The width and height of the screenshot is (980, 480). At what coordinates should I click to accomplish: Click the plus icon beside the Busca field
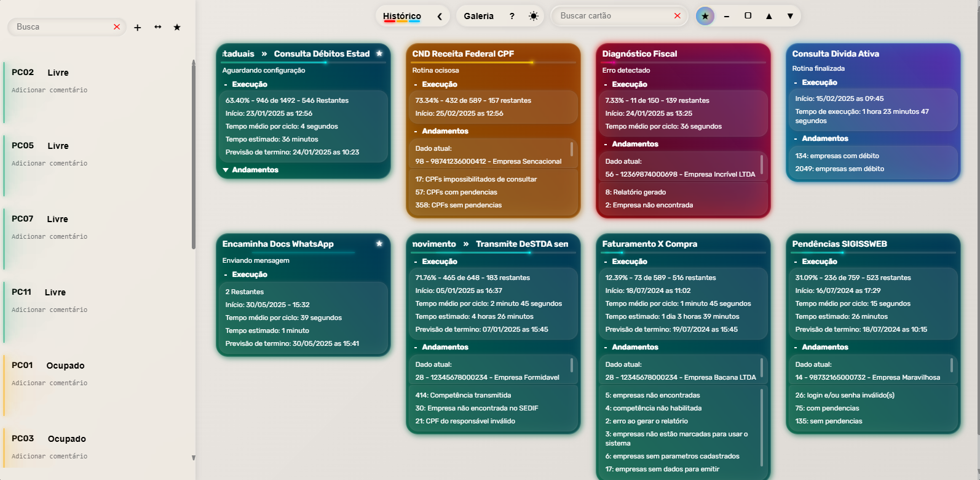(x=138, y=28)
